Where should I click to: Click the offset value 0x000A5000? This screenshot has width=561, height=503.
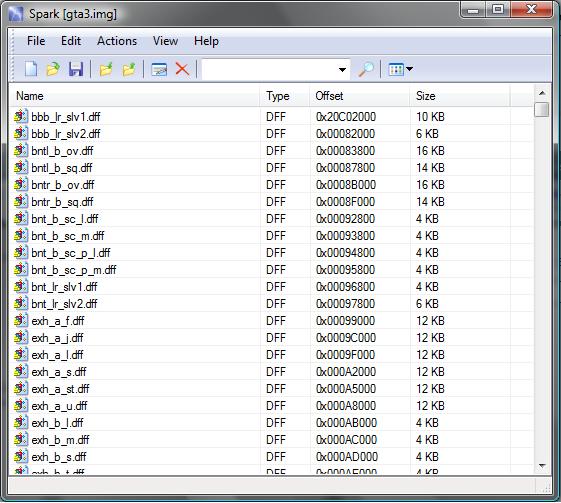[346, 389]
